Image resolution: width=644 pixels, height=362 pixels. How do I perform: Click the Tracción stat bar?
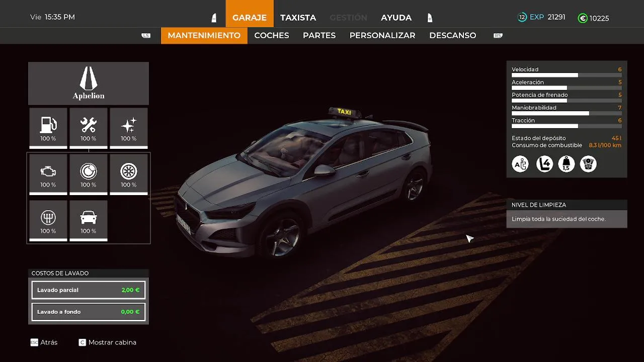tap(567, 126)
